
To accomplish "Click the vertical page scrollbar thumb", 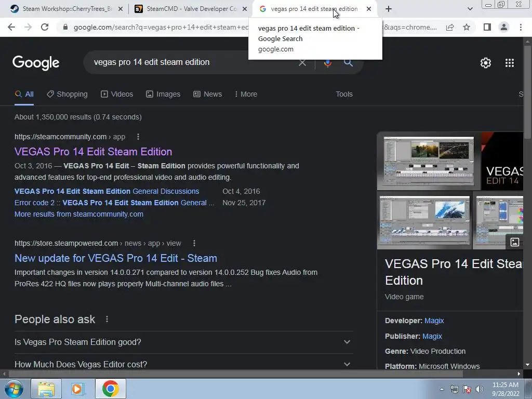I will (x=528, y=91).
